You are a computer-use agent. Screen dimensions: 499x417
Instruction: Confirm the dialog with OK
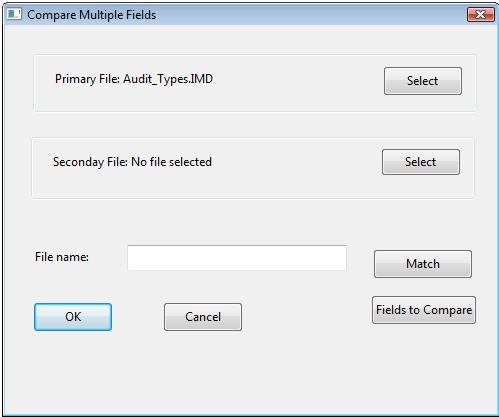tap(73, 317)
